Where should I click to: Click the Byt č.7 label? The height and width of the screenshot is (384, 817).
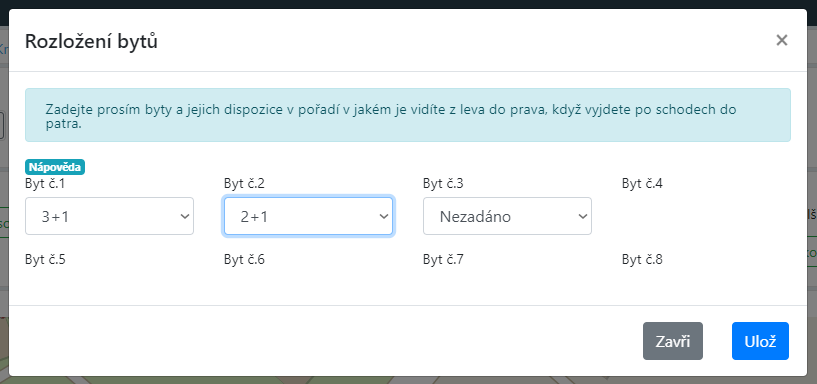pyautogui.click(x=443, y=259)
